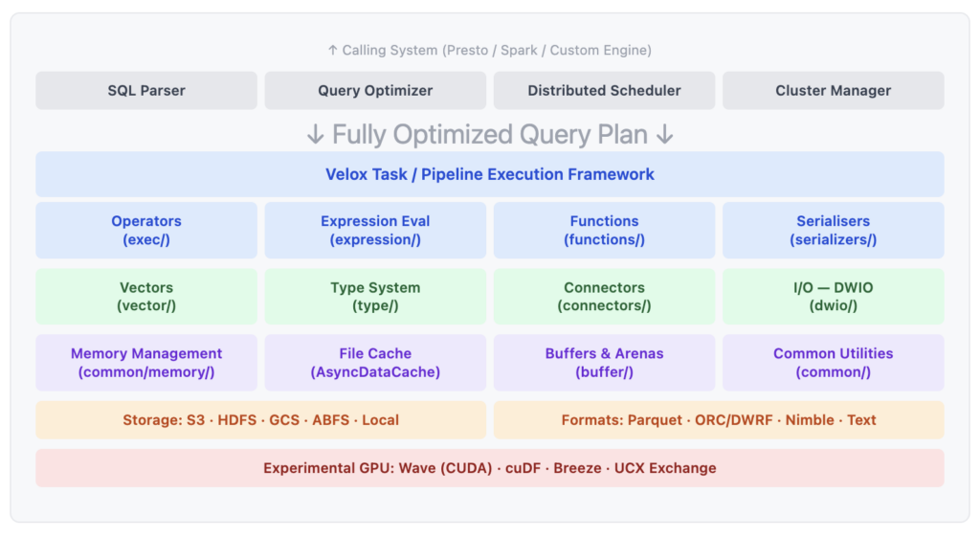Viewport: 980px width, 537px height.
Task: Click the Formats: Parquet · ORC/DWRF bar
Action: [x=719, y=420]
